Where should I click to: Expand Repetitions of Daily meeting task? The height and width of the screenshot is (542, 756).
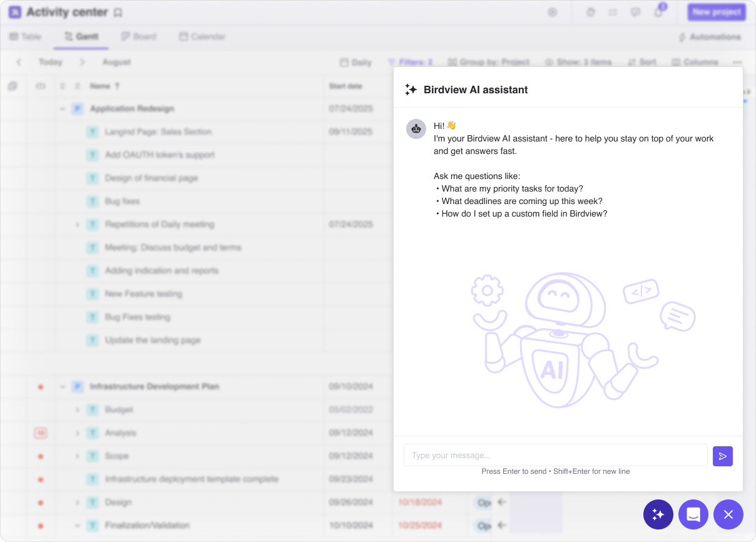[x=78, y=225]
